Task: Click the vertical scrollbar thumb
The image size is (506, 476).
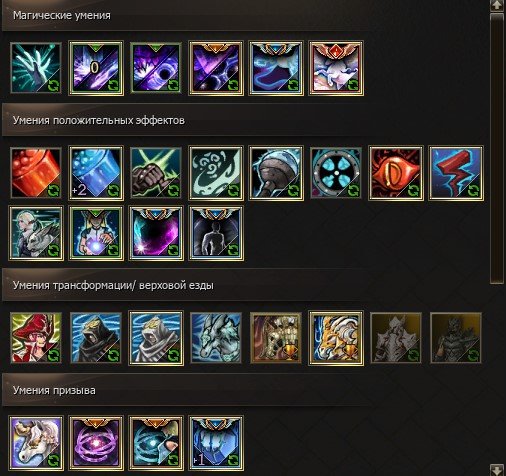Action: tap(497, 149)
